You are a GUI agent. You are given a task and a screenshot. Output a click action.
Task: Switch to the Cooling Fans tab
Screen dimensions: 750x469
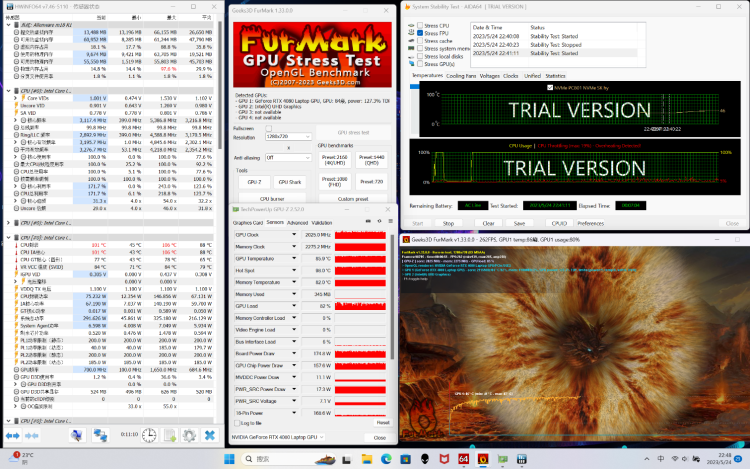pos(461,75)
